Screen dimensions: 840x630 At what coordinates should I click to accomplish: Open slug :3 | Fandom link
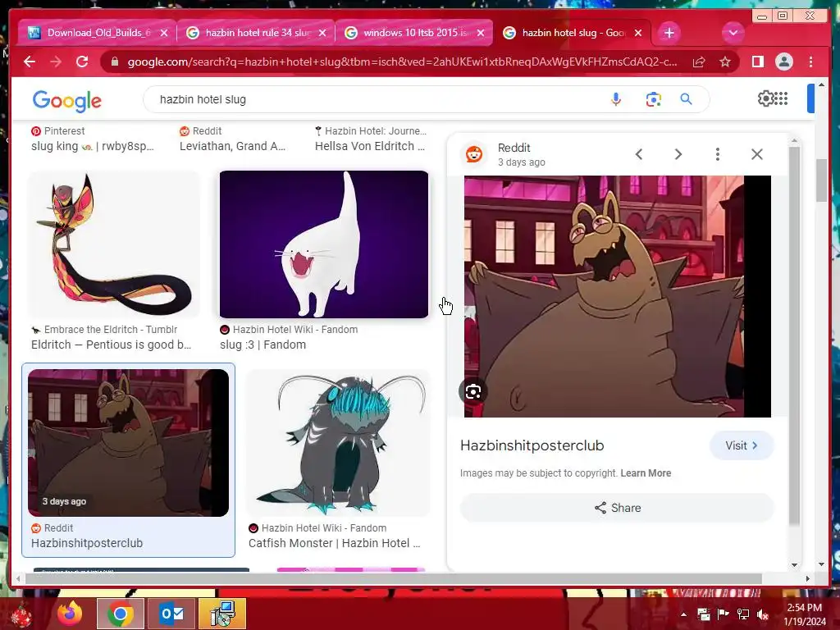click(263, 345)
